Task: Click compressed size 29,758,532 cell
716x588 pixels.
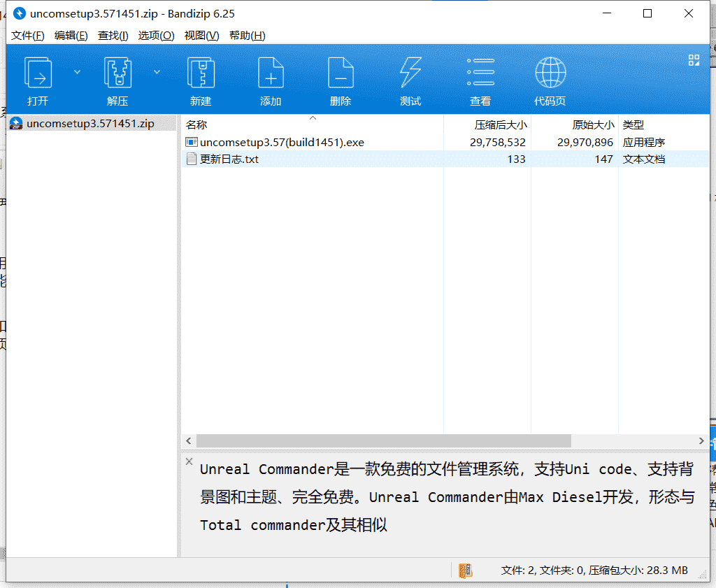Action: pyautogui.click(x=497, y=143)
